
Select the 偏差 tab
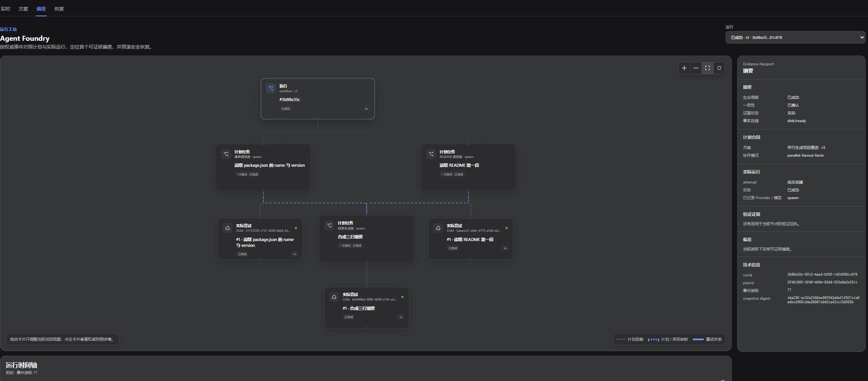[41, 9]
